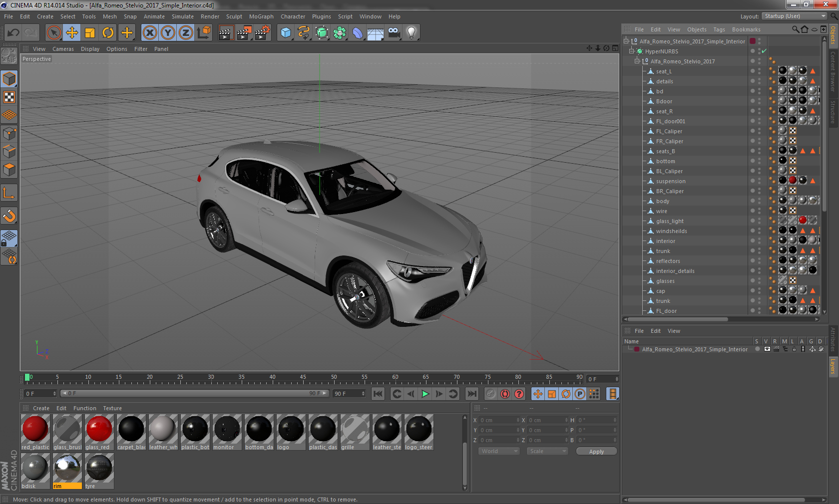
Task: Toggle visibility dots for body object
Action: coord(760,201)
